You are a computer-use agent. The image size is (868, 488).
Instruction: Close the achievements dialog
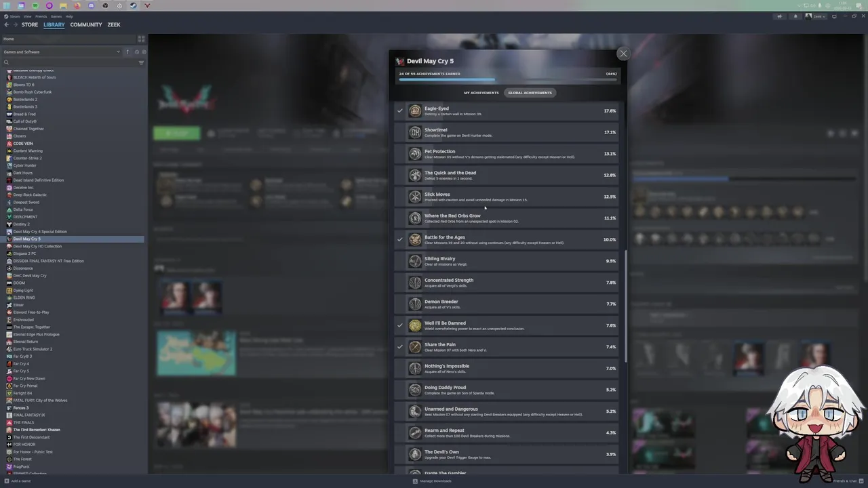[x=623, y=54]
